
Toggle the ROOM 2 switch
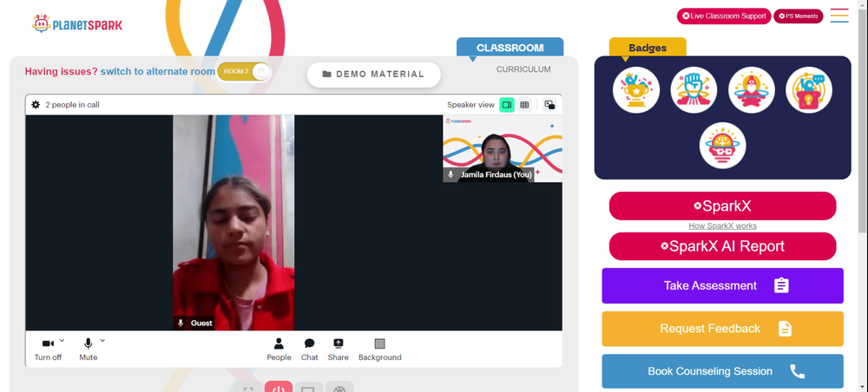[244, 71]
